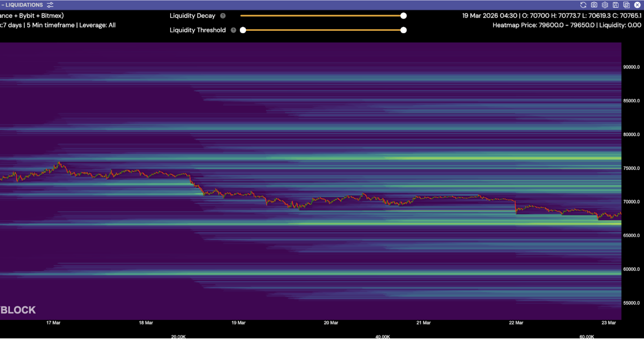Image resolution: width=644 pixels, height=339 pixels.
Task: Click the 75000.0 price axis label
Action: point(631,168)
